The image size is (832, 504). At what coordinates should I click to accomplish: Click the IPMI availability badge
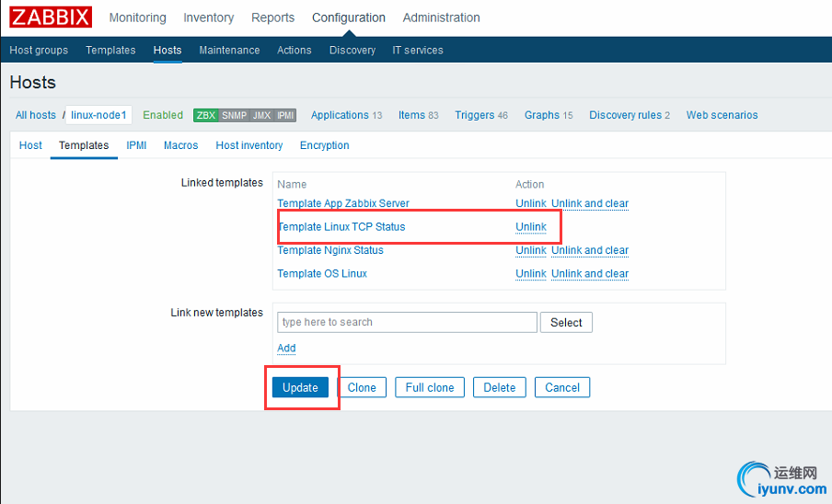click(x=285, y=115)
